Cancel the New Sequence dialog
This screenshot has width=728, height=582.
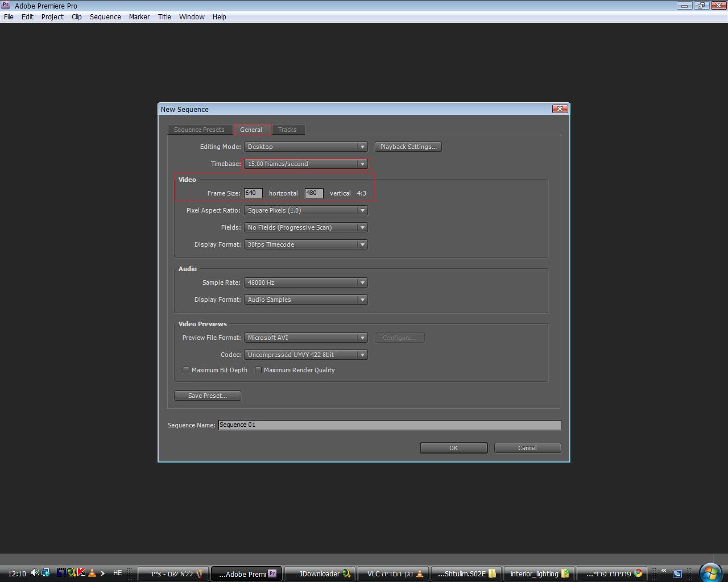coord(527,448)
